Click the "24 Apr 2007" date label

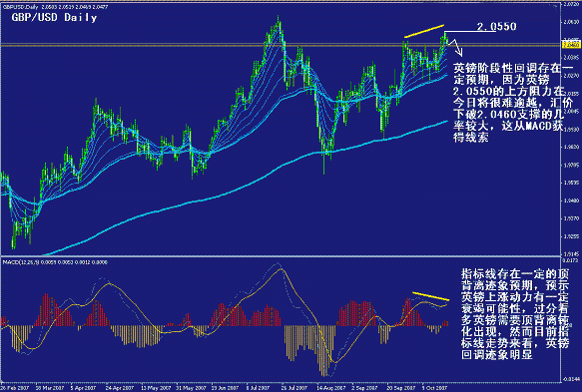coord(119,388)
